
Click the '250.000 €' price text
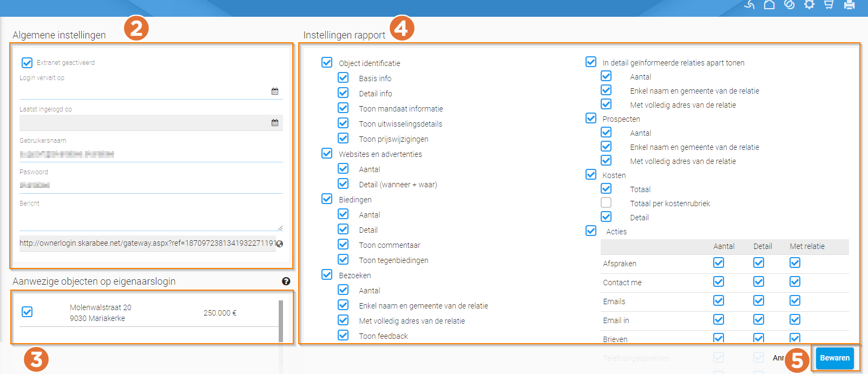click(220, 313)
